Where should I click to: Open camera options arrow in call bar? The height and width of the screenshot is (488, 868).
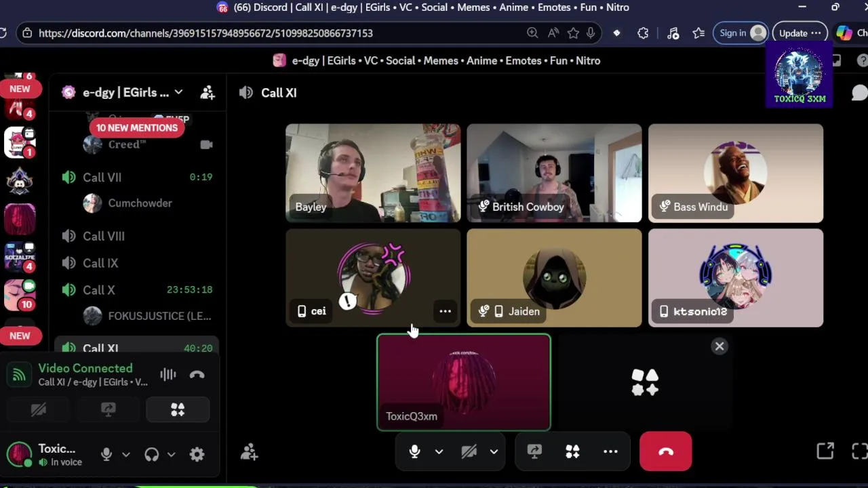(x=494, y=451)
